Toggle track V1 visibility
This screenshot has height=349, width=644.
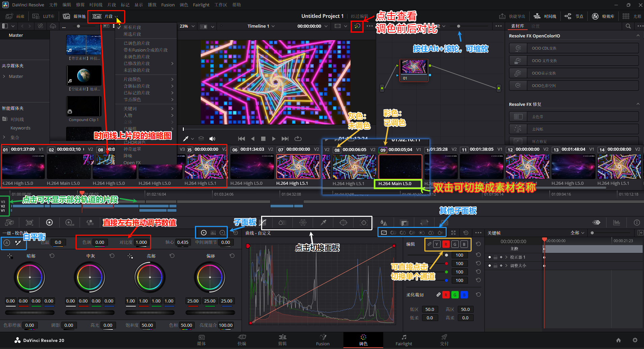click(3, 210)
